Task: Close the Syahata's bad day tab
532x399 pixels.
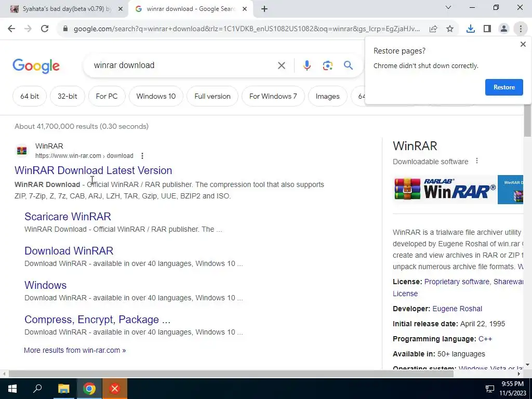Action: tap(120, 9)
